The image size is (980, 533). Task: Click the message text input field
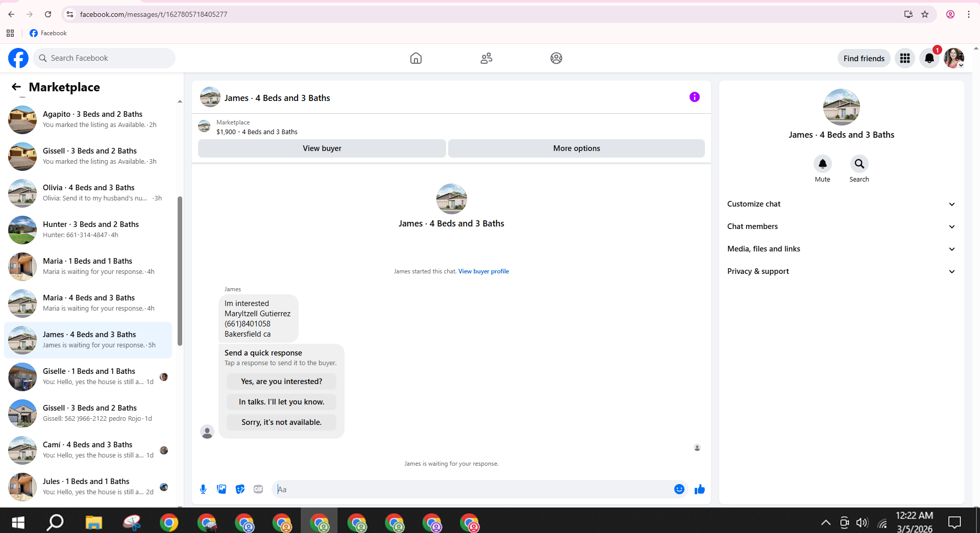coord(473,489)
